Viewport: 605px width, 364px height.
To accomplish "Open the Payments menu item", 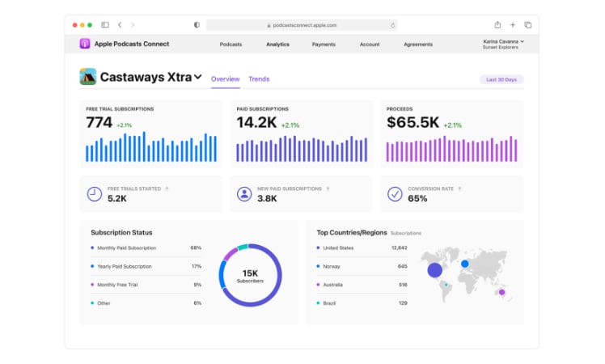I will [x=324, y=44].
